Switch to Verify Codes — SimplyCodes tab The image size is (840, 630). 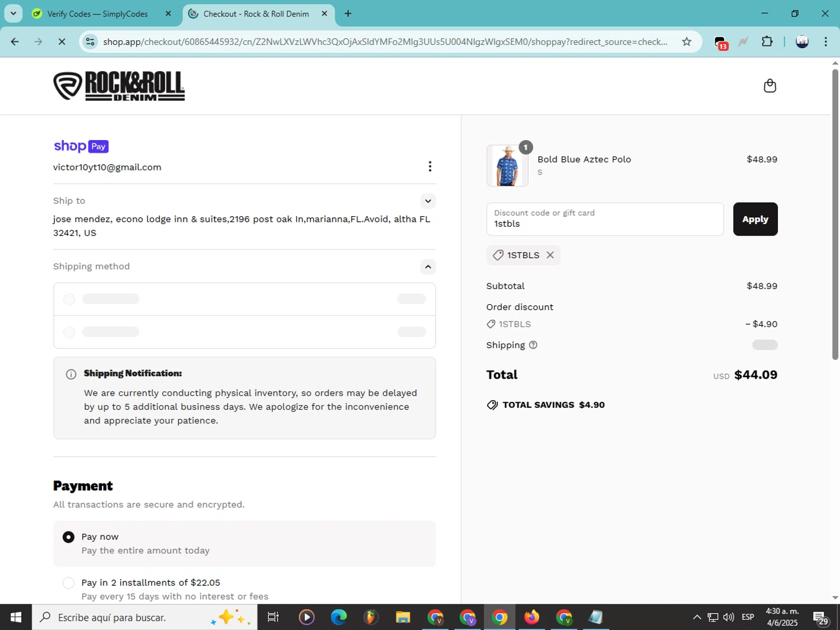pyautogui.click(x=97, y=13)
